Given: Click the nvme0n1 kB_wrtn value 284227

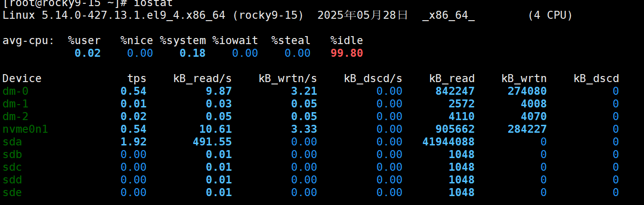Looking at the screenshot, I should 527,129.
